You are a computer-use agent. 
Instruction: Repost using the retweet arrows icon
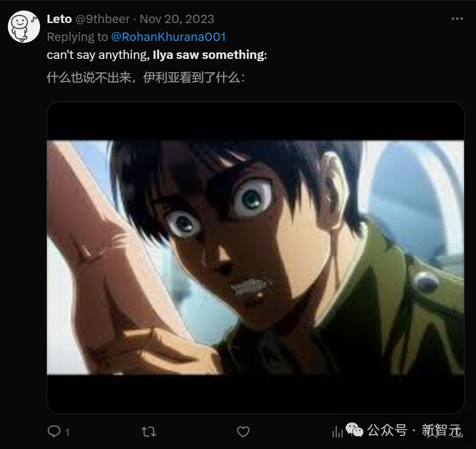click(149, 432)
